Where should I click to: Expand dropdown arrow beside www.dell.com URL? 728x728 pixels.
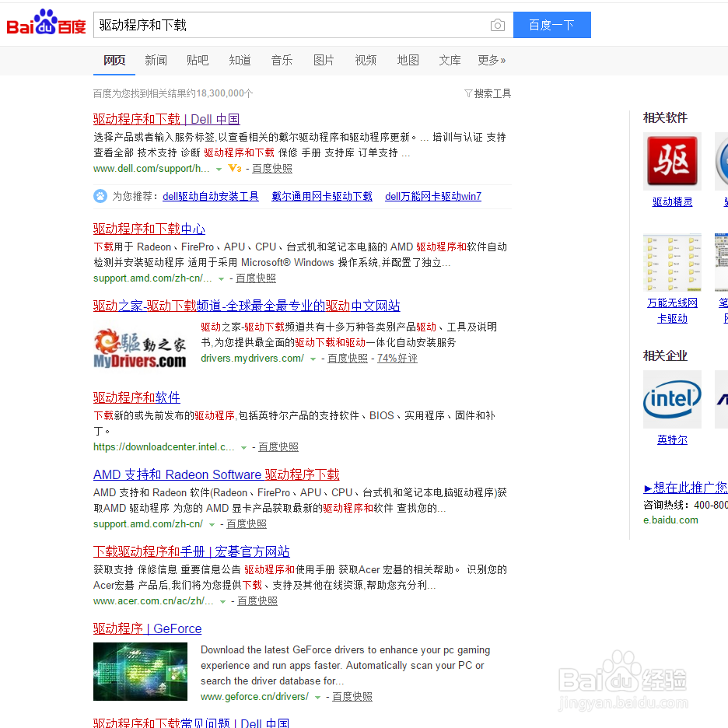(219, 170)
